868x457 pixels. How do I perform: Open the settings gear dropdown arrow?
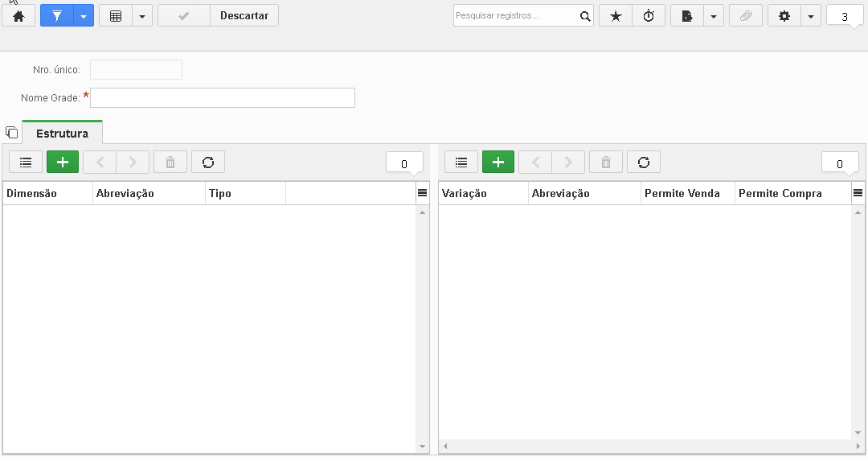[x=810, y=16]
